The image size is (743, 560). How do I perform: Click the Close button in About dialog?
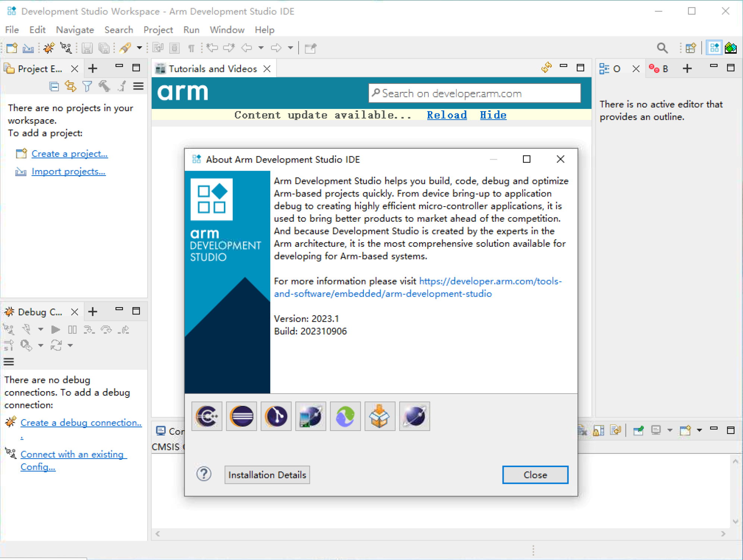(535, 475)
